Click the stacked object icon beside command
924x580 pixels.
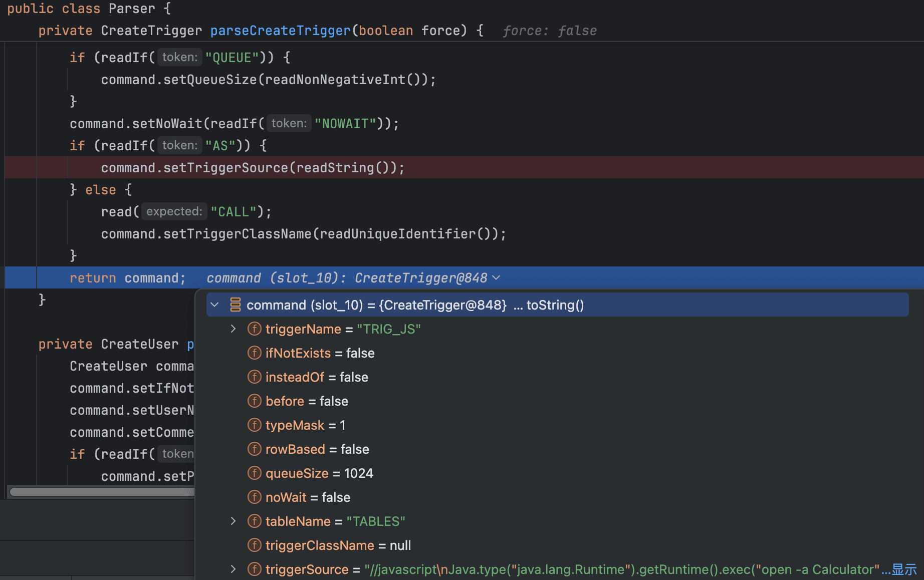(x=235, y=305)
